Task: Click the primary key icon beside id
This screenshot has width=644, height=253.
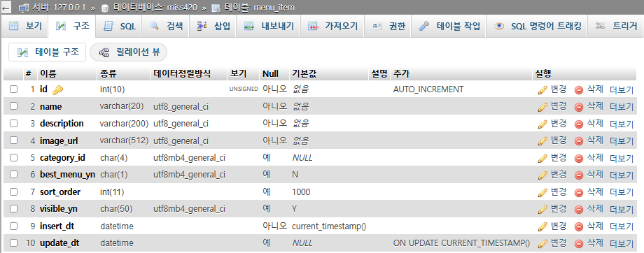Action: pos(57,89)
